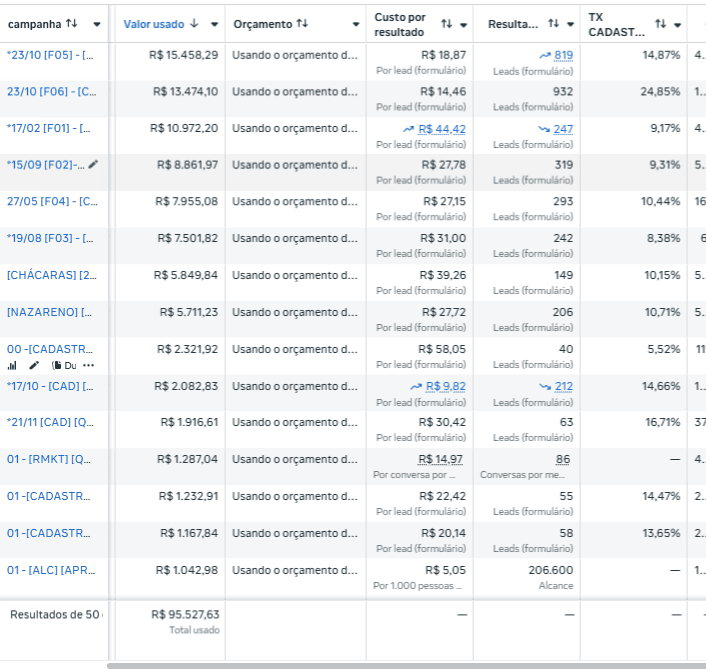Sort the Custo por resultado column

(446, 24)
